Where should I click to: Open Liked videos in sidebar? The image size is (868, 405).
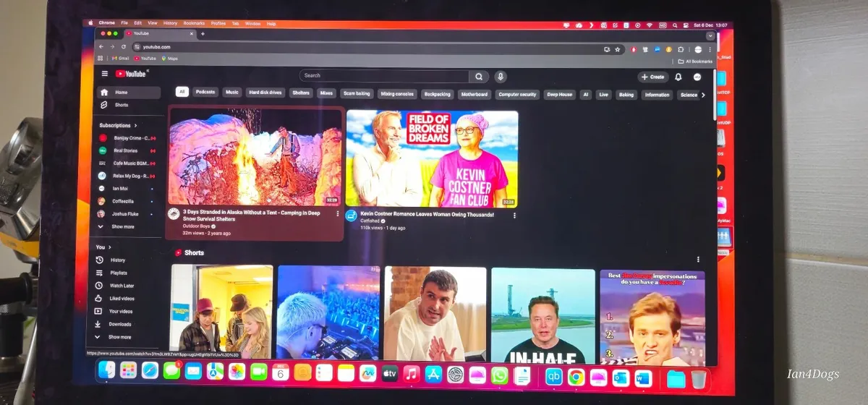click(122, 298)
